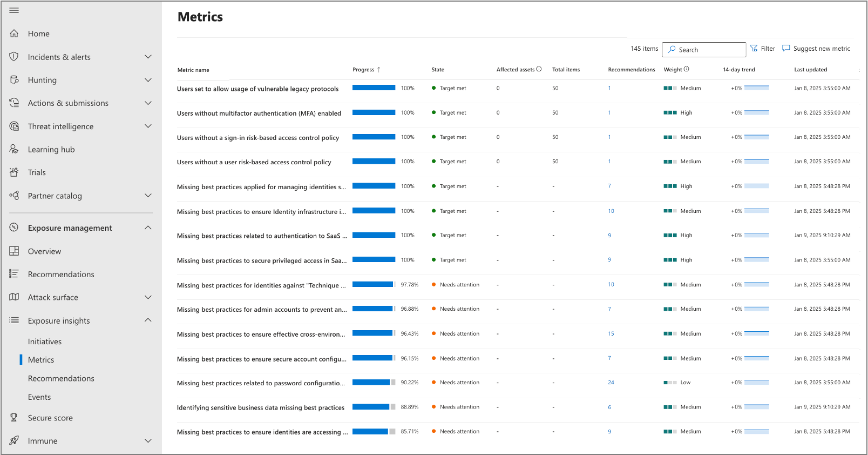Open 'Users without multifactor authentication (MFA) enabled' metric
Viewport: 868px width, 455px height.
click(x=259, y=113)
